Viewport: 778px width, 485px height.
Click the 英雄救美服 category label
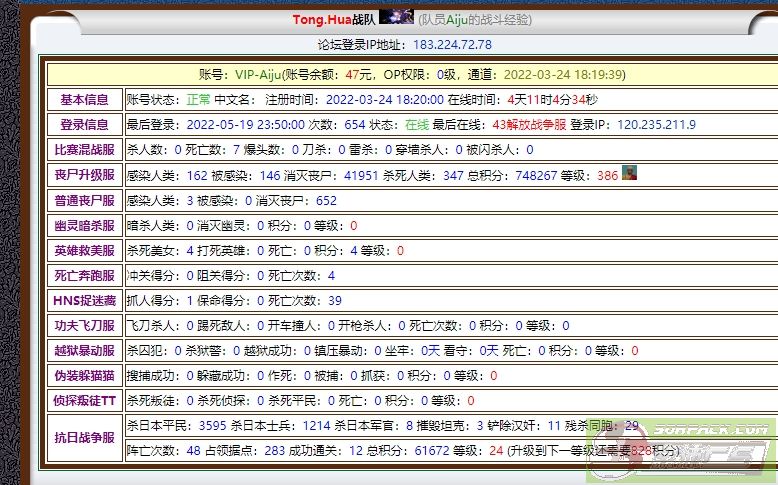coord(84,250)
